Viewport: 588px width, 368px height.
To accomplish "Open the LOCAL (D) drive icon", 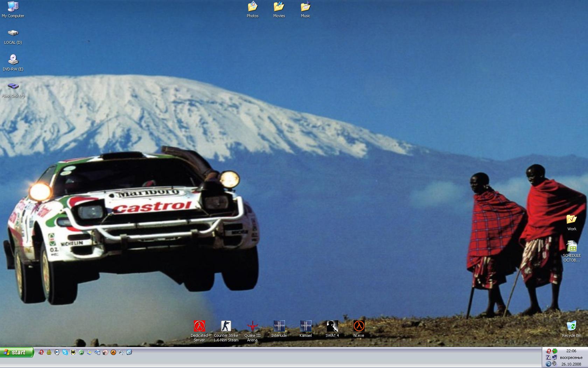I will (x=13, y=37).
